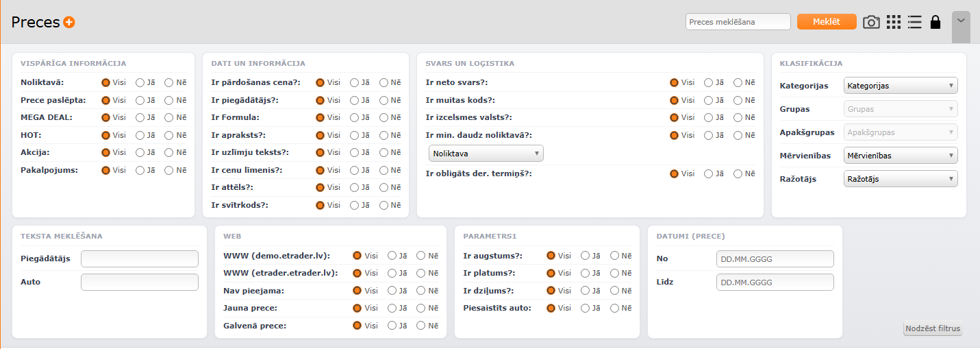Click the camera icon in the header
This screenshot has height=349, width=980.
click(x=871, y=22)
